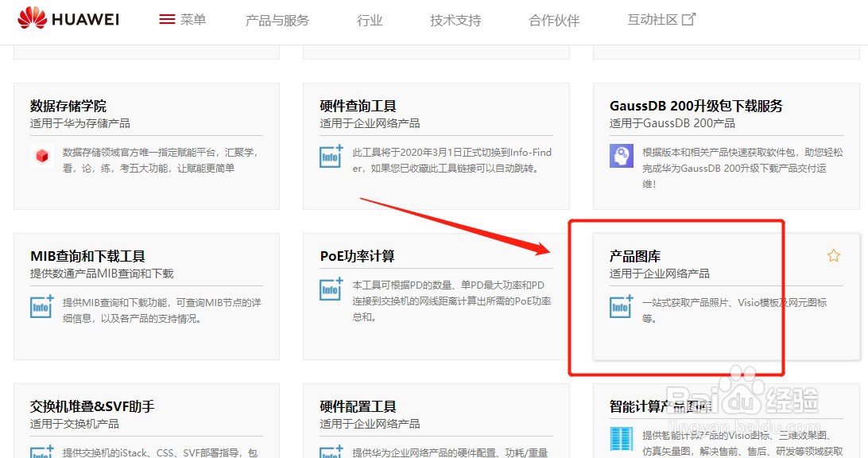Open the 互动社区 external link

(x=661, y=19)
